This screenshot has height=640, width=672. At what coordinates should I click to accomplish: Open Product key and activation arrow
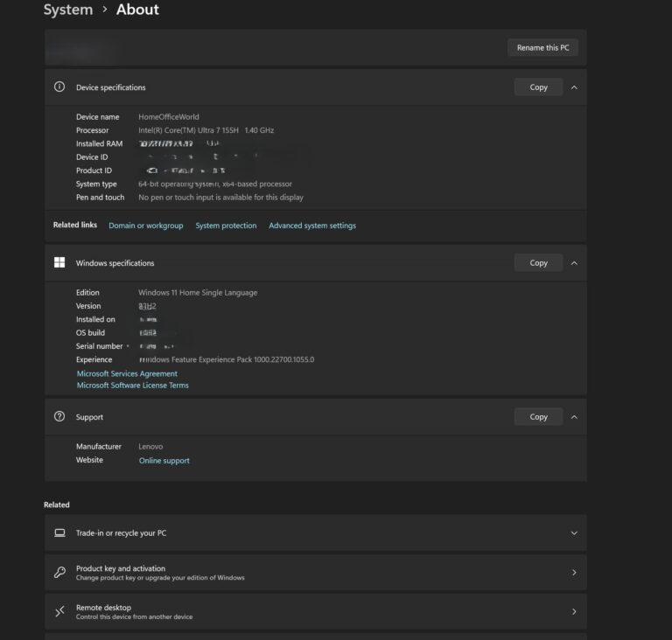pos(574,573)
